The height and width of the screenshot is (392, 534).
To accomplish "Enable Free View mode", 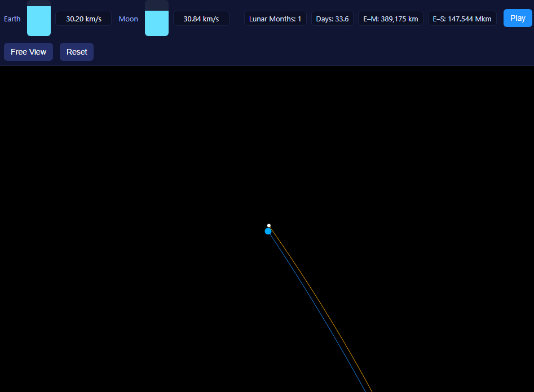I will click(28, 51).
